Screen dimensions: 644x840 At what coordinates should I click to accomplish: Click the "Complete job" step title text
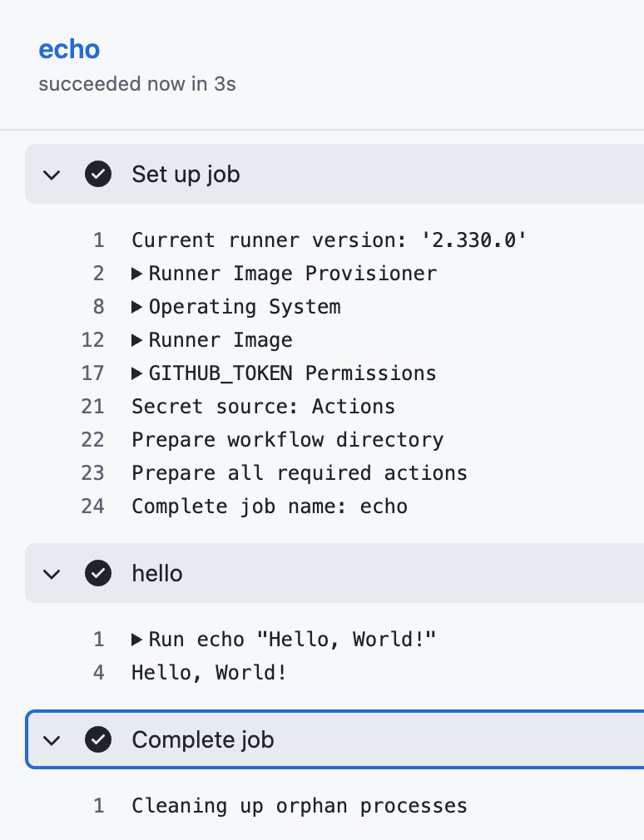(203, 739)
